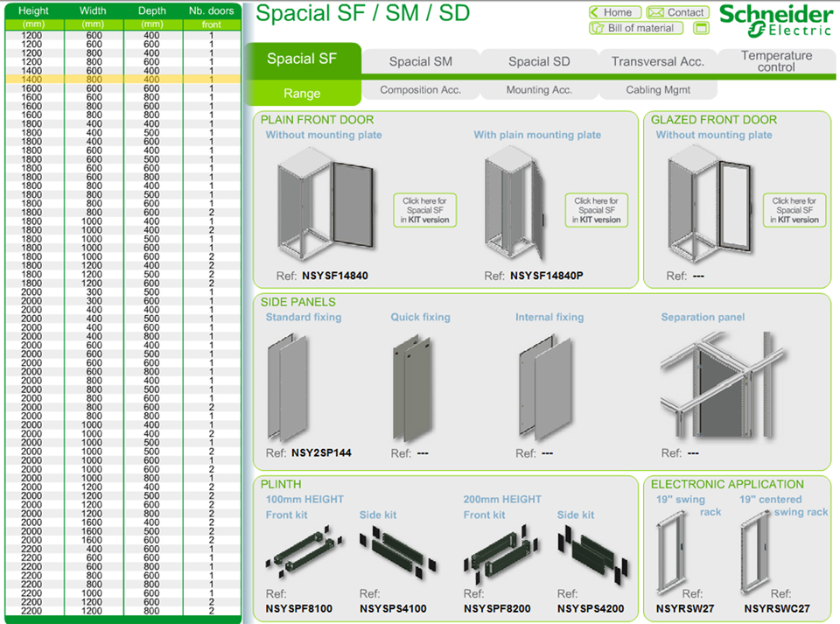Image resolution: width=840 pixels, height=624 pixels.
Task: Click the 19" centered swing rack image
Action: 756,553
